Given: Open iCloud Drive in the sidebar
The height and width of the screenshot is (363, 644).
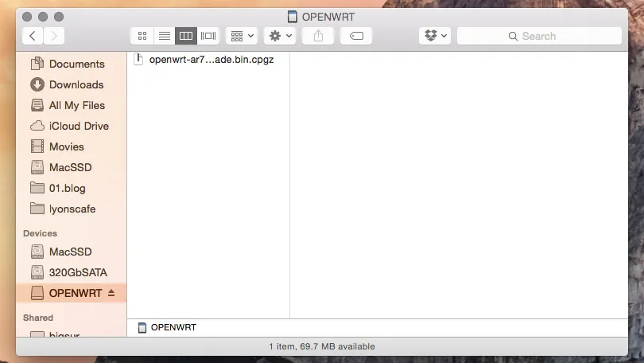Looking at the screenshot, I should click(x=71, y=126).
